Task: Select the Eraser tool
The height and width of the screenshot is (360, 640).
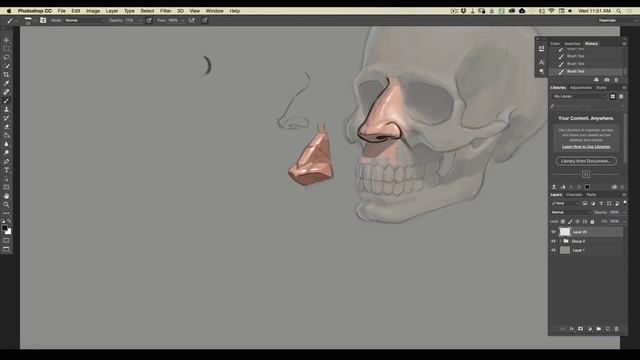Action: point(6,127)
